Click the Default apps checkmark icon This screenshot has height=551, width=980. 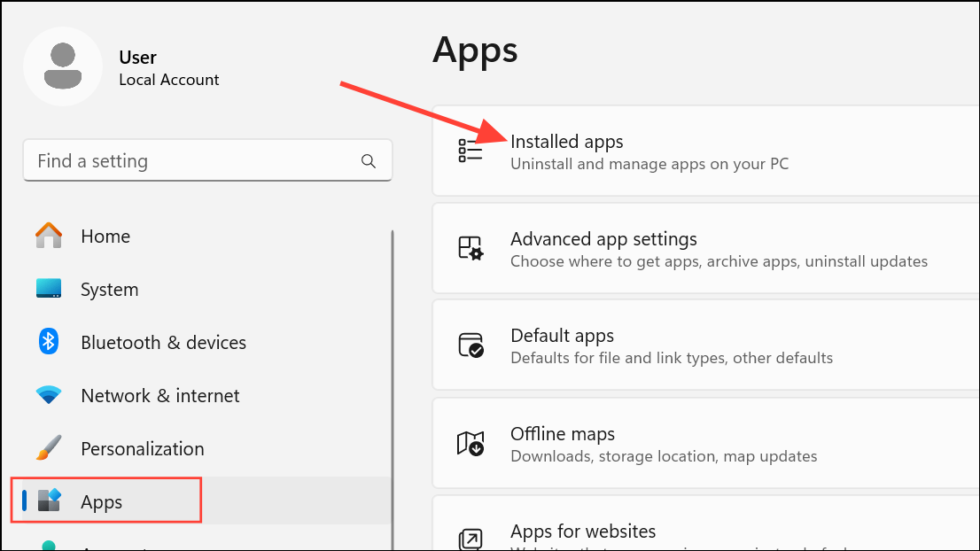point(471,345)
